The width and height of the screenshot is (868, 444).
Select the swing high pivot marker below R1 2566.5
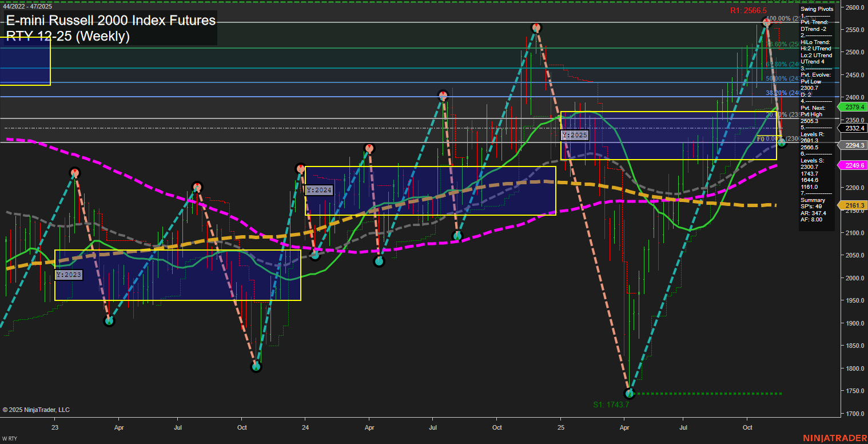pyautogui.click(x=767, y=22)
